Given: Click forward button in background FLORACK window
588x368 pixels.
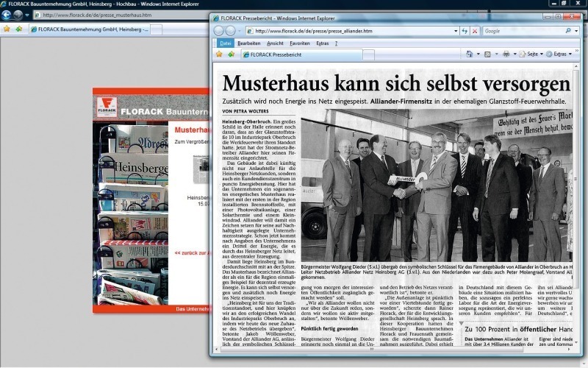Looking at the screenshot, I should (18, 15).
